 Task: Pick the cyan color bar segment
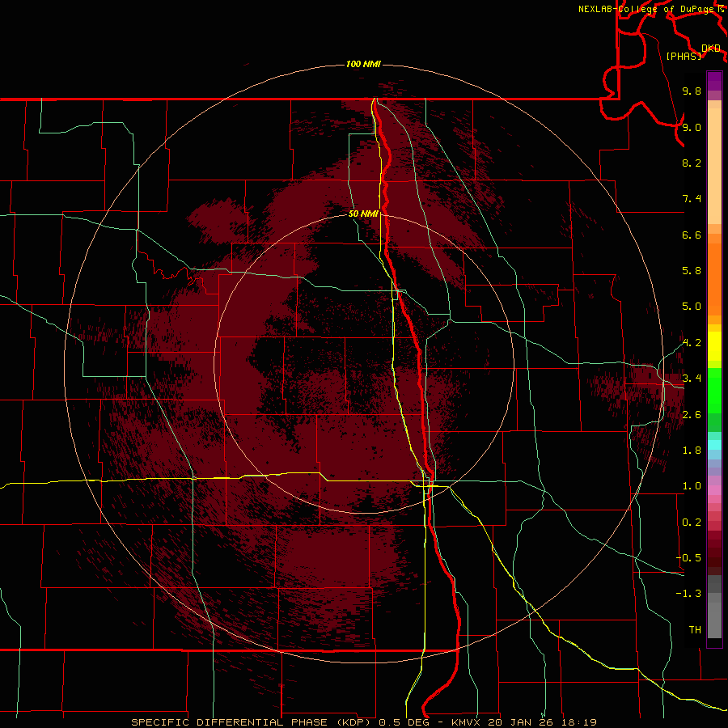(714, 445)
